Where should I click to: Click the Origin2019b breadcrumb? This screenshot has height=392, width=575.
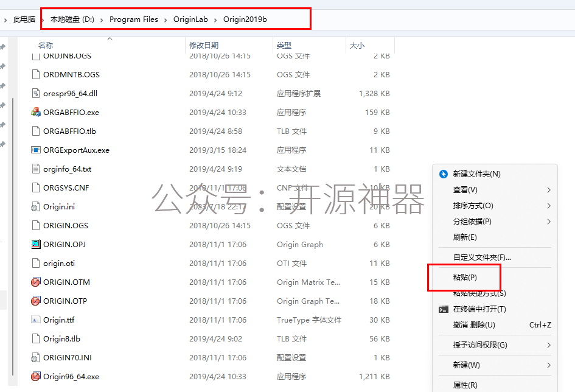[245, 19]
